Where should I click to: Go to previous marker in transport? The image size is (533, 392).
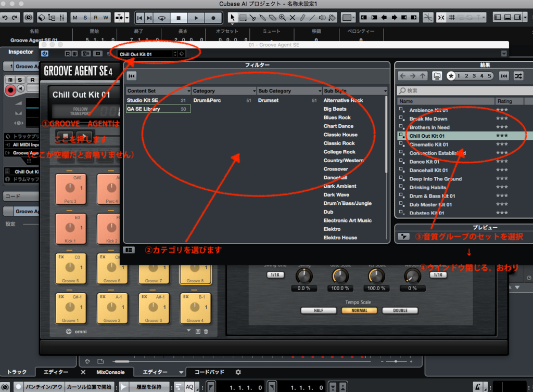coord(139,18)
